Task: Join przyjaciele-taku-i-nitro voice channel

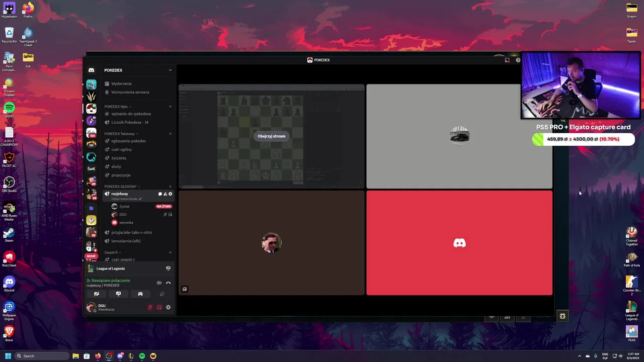Action: [138, 232]
